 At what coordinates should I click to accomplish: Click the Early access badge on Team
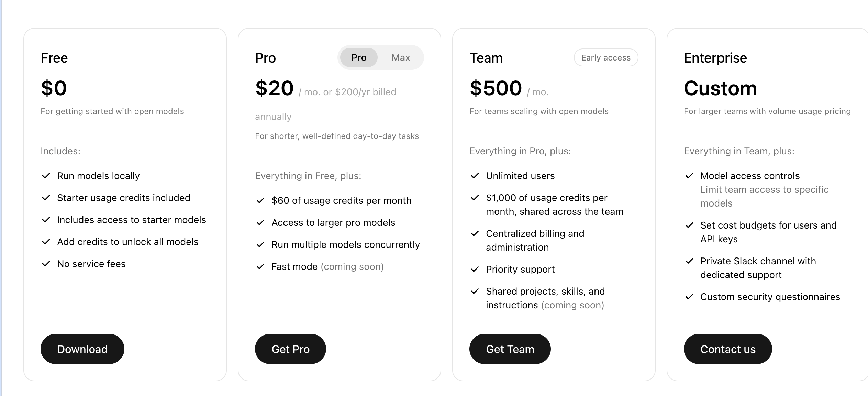(606, 57)
